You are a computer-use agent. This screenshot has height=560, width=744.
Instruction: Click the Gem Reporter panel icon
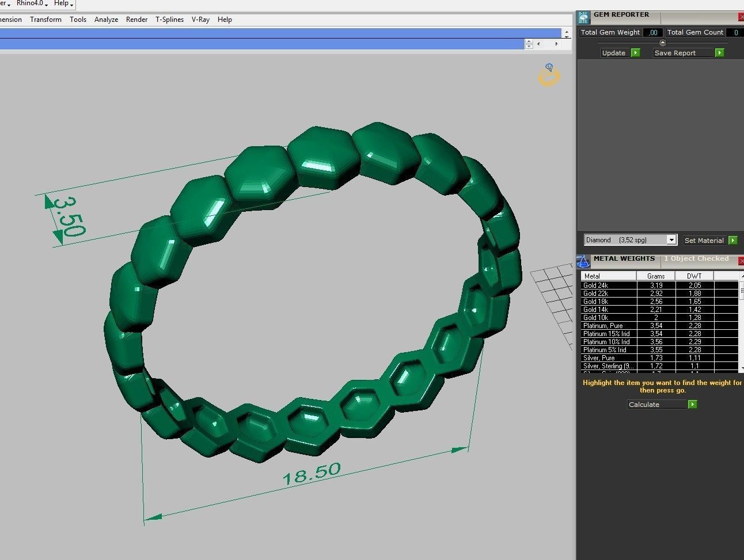(584, 17)
